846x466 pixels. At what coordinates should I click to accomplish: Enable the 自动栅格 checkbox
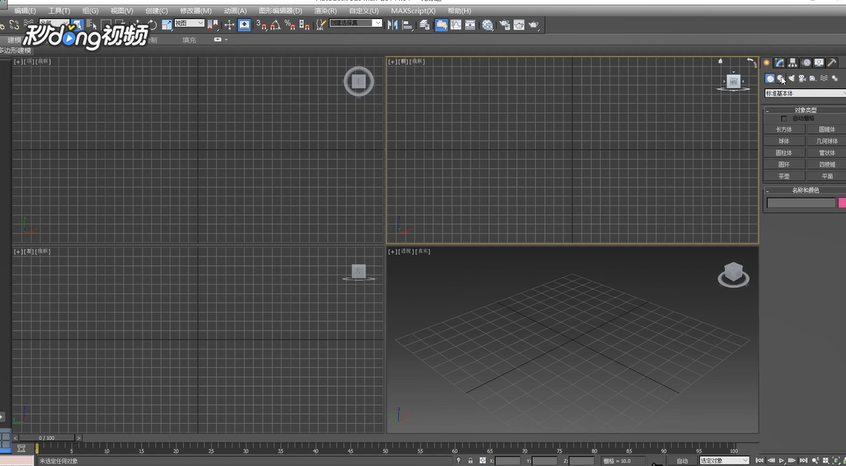tap(784, 119)
